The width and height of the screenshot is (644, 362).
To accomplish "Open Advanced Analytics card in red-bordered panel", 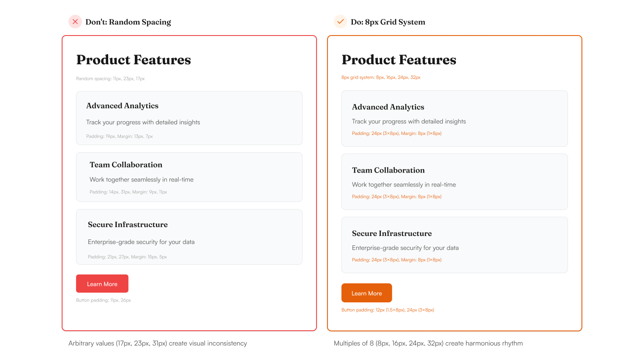I will [189, 118].
